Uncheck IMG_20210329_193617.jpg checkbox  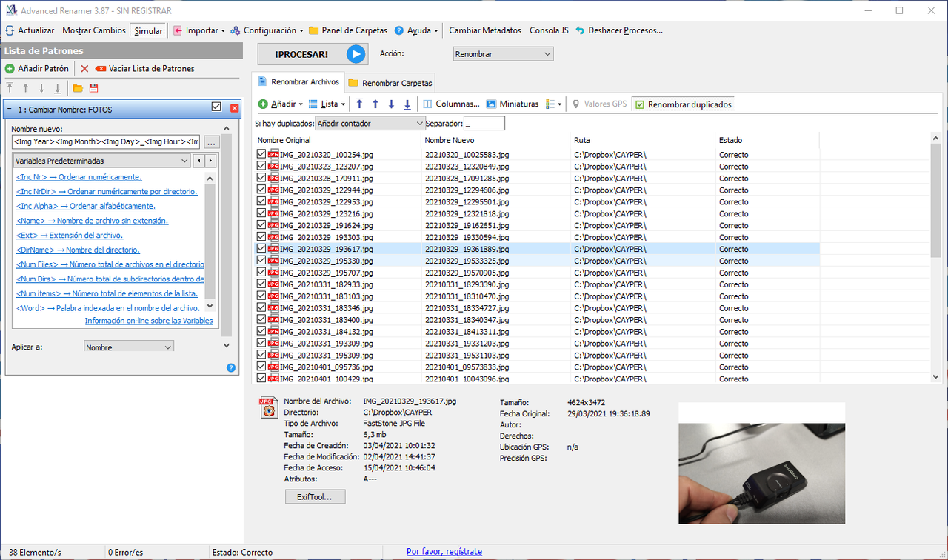coord(261,249)
